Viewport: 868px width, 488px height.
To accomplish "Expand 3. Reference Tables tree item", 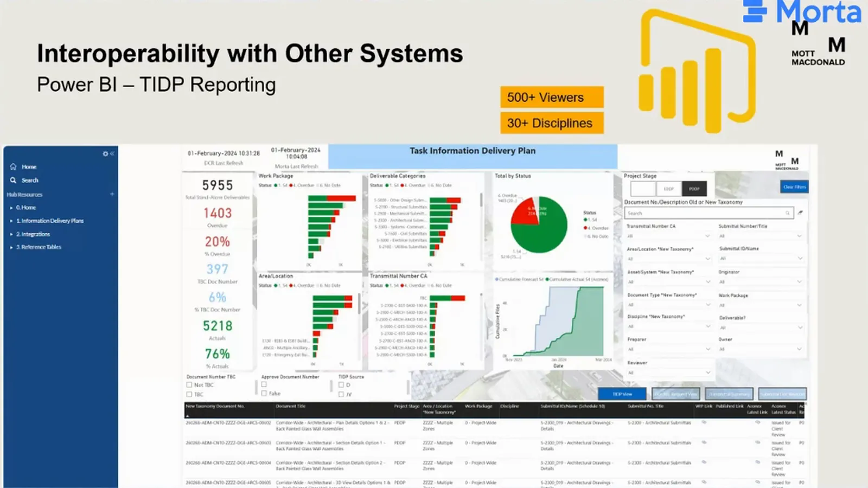I will point(11,247).
